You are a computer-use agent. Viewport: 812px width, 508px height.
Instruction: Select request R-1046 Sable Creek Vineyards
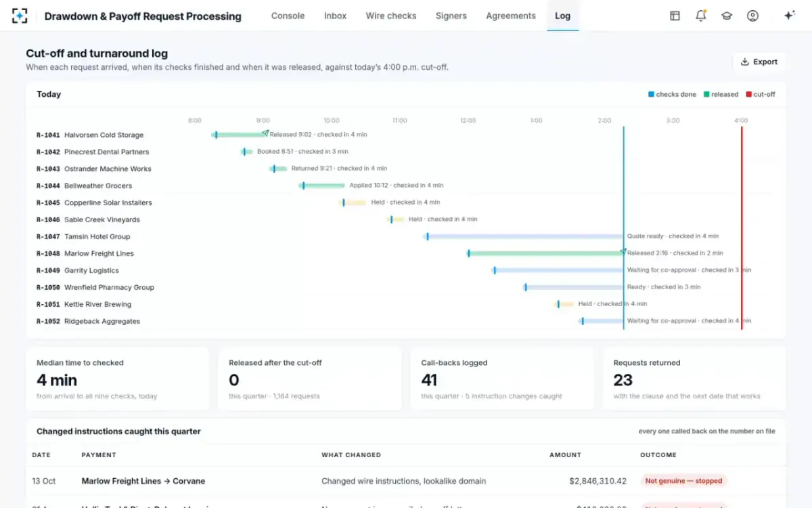[x=88, y=219]
